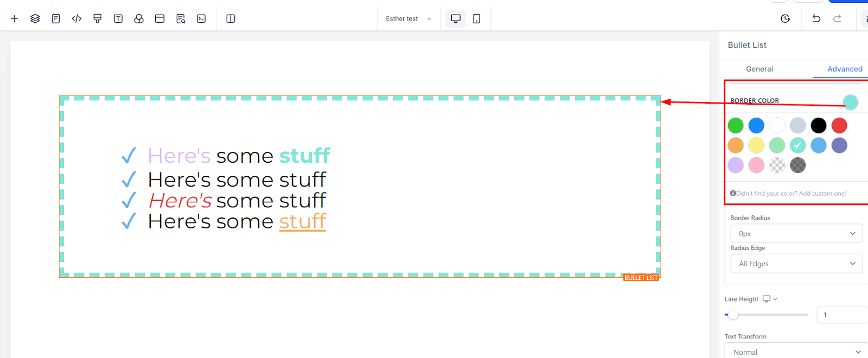Toggle the split panel layout icon
868x358 pixels.
[x=231, y=18]
